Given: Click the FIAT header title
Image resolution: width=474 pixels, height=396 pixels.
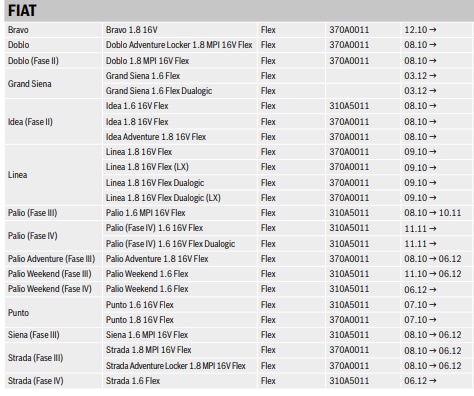Looking at the screenshot, I should pos(22,11).
